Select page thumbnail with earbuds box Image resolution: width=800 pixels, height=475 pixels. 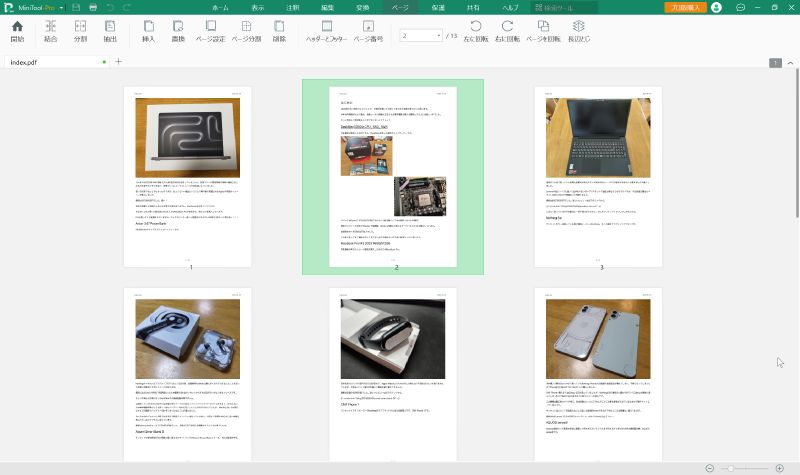click(x=187, y=374)
